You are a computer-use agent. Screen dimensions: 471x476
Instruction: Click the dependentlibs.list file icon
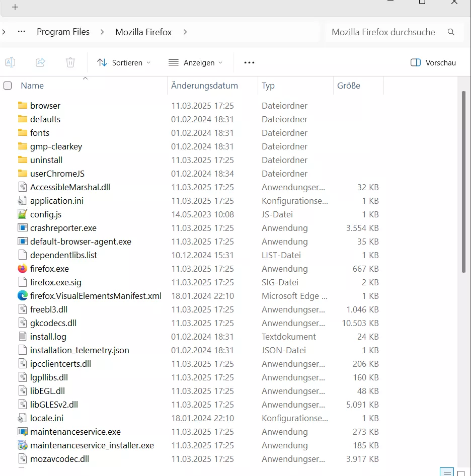(23, 255)
